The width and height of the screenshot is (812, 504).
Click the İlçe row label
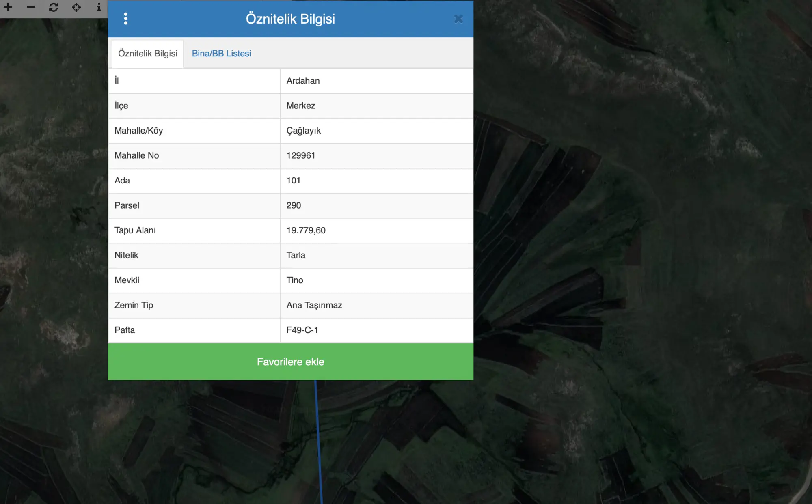click(x=121, y=106)
